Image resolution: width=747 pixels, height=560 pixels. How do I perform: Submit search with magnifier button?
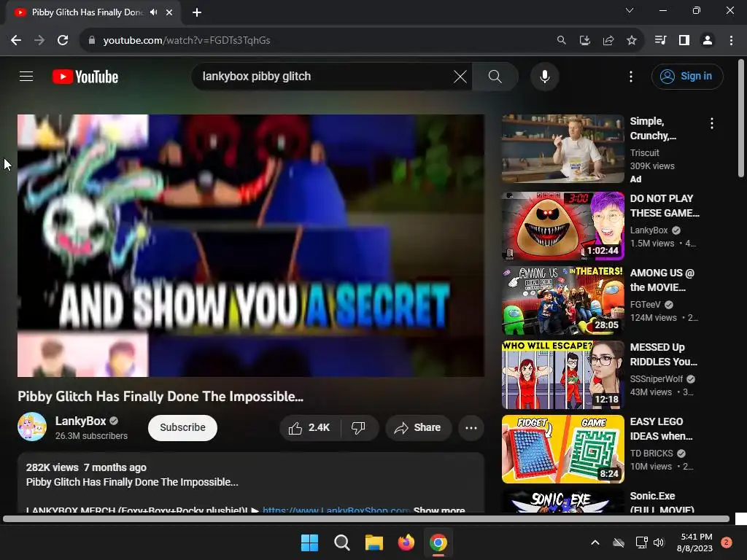click(495, 76)
